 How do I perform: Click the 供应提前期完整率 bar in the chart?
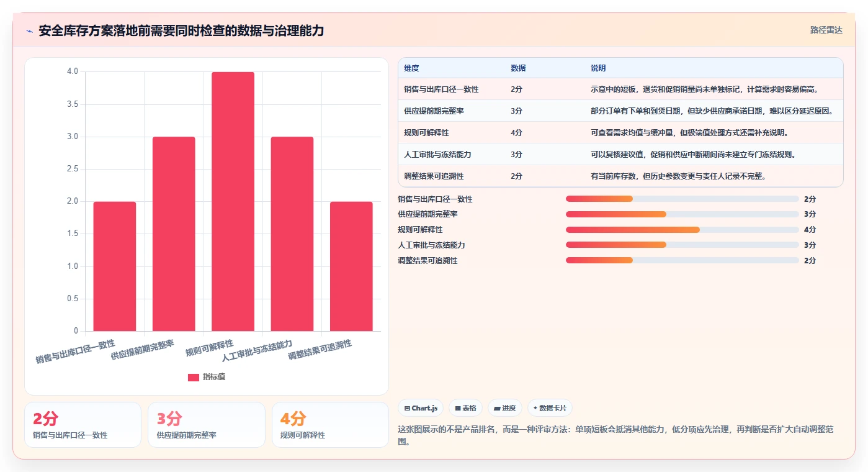[174, 234]
